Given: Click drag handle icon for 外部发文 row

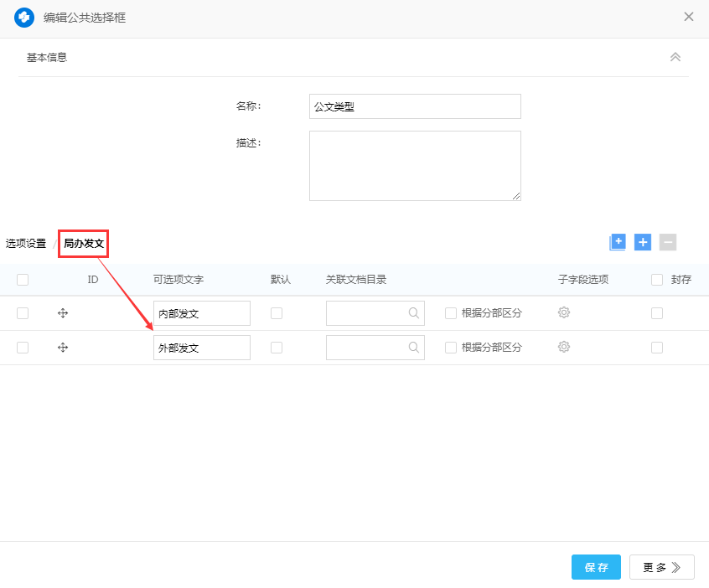Looking at the screenshot, I should tap(63, 348).
